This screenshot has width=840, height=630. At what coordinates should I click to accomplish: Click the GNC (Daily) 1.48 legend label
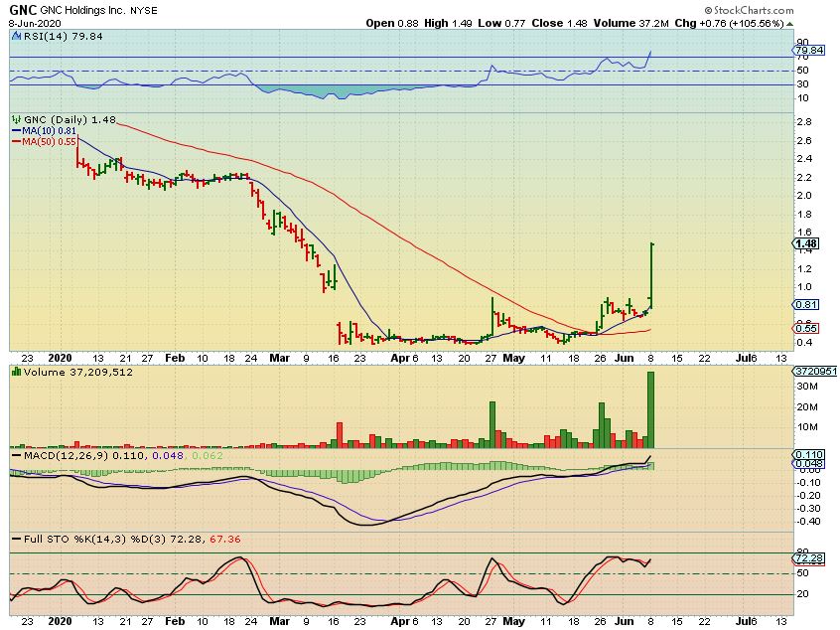click(x=70, y=119)
